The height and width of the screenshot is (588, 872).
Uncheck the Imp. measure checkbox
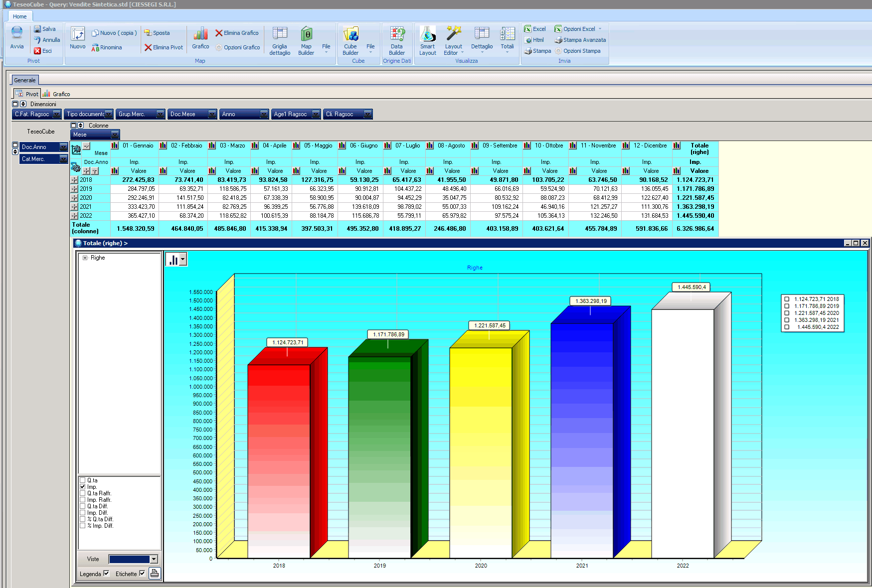[83, 487]
